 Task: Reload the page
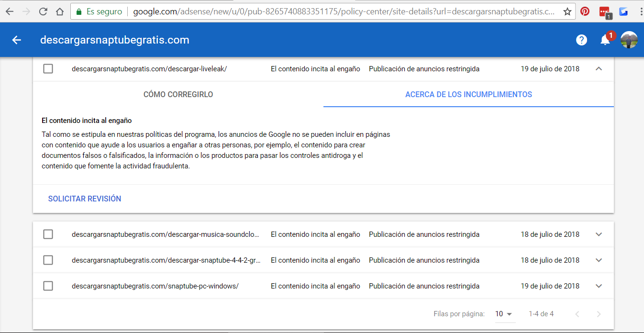tap(43, 11)
